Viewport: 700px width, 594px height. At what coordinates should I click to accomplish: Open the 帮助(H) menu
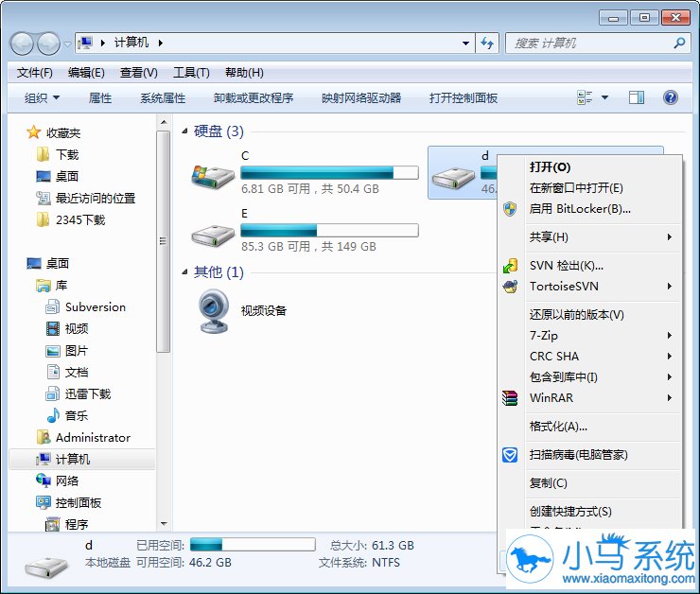pos(244,72)
